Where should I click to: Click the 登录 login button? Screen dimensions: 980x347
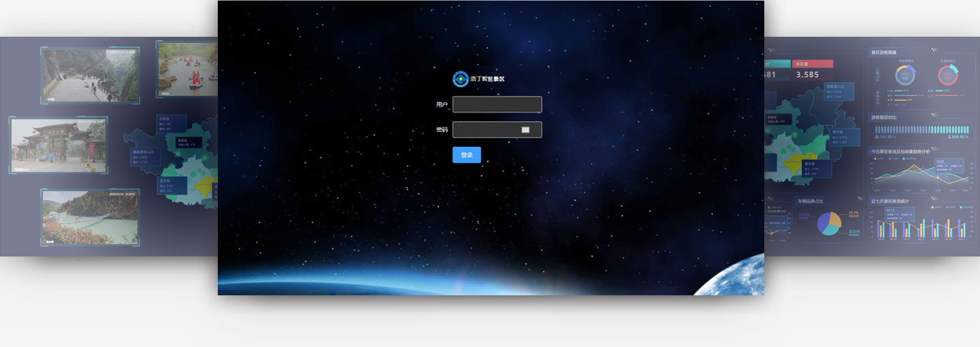(x=466, y=154)
